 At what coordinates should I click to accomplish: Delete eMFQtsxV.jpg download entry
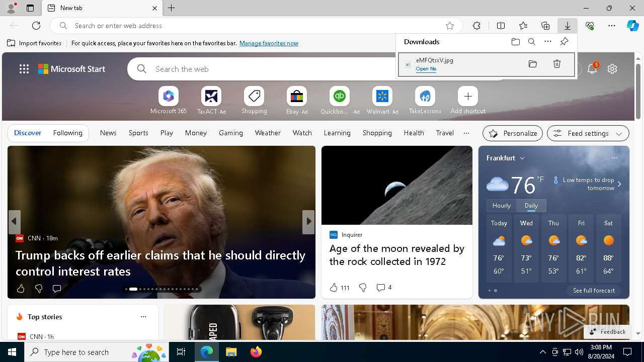point(557,64)
